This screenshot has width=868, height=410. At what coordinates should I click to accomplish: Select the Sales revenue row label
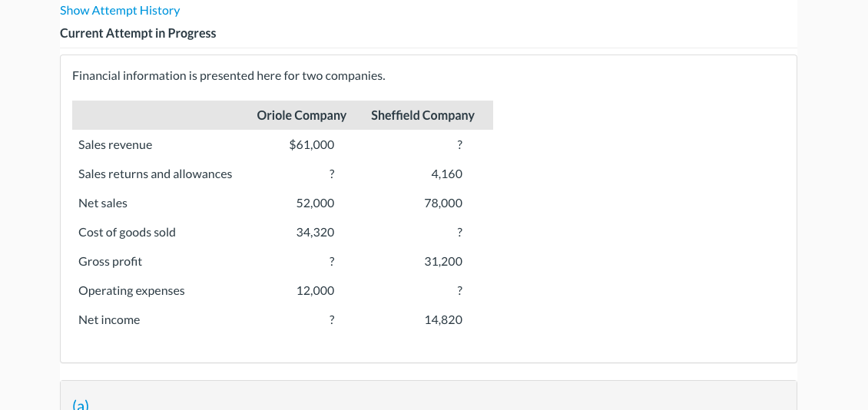(115, 144)
